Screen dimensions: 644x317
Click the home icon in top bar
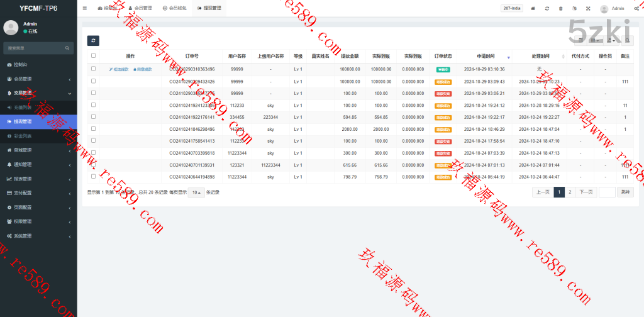click(x=533, y=9)
